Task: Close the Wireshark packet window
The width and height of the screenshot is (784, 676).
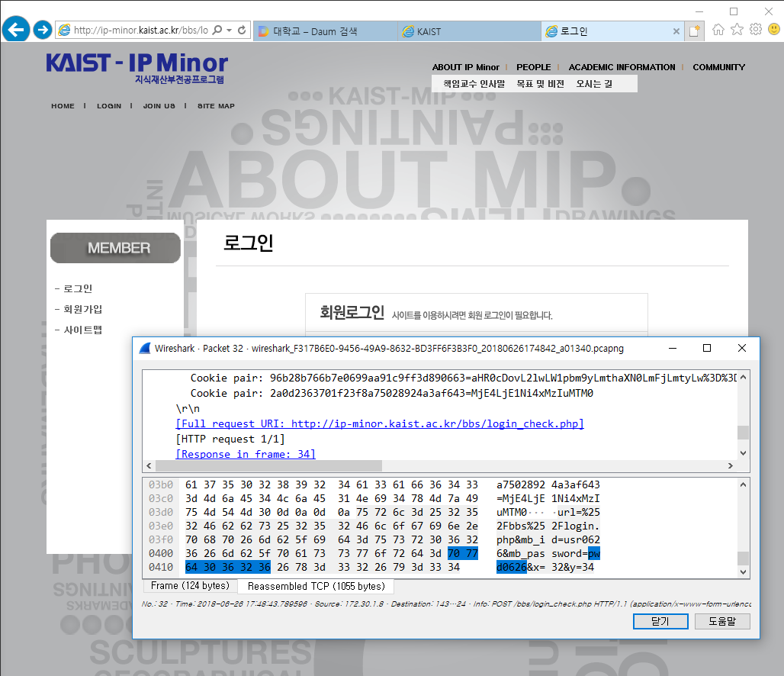Action: pyautogui.click(x=742, y=348)
